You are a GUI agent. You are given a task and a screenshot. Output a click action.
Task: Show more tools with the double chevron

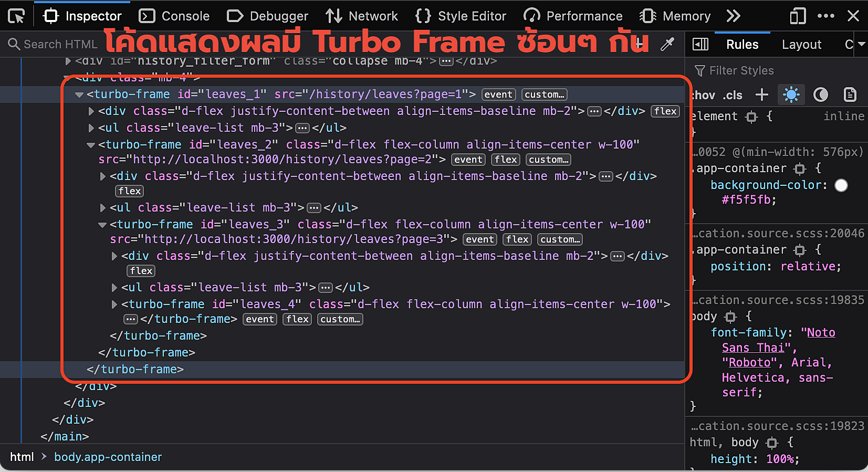click(733, 16)
